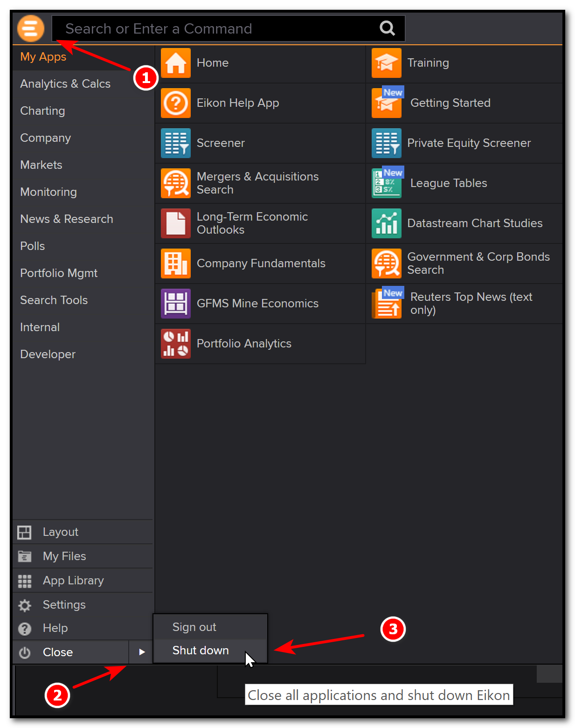Viewport: 575px width, 728px height.
Task: Open the orange Eikon main menu button
Action: [31, 28]
